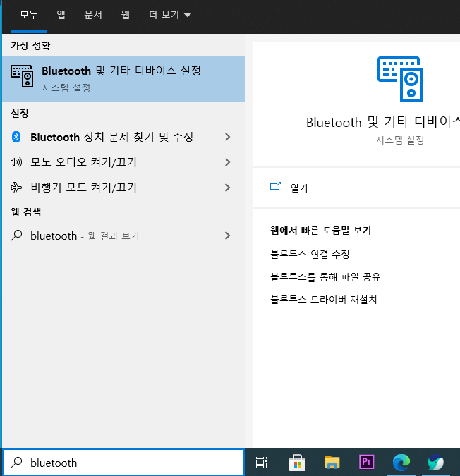The image size is (460, 476).
Task: Switch to the 문서 tab
Action: click(93, 15)
